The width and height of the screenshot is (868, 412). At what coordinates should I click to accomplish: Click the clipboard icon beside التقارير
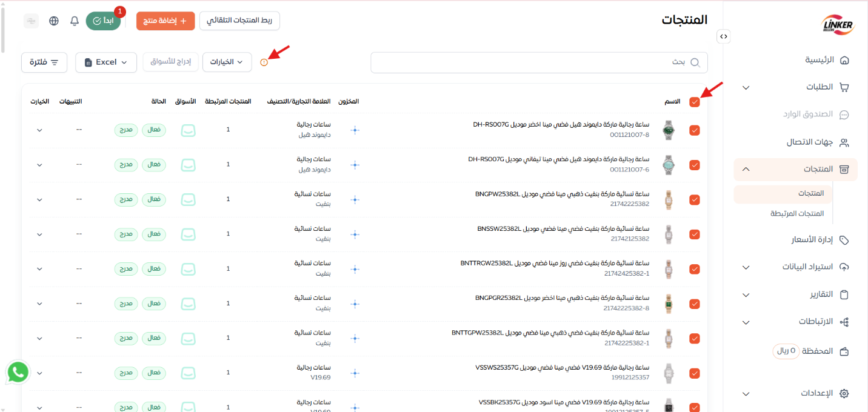point(844,294)
